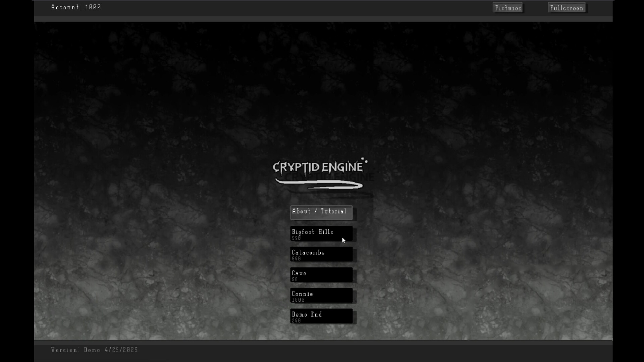Image resolution: width=644 pixels, height=362 pixels.
Task: Switch the game to fullscreen
Action: pyautogui.click(x=566, y=7)
